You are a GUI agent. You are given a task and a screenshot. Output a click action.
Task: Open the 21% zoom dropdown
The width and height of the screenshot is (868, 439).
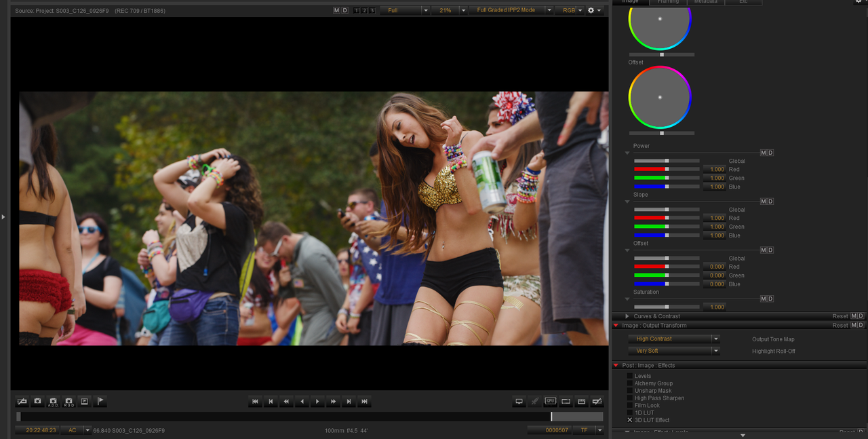click(x=450, y=10)
